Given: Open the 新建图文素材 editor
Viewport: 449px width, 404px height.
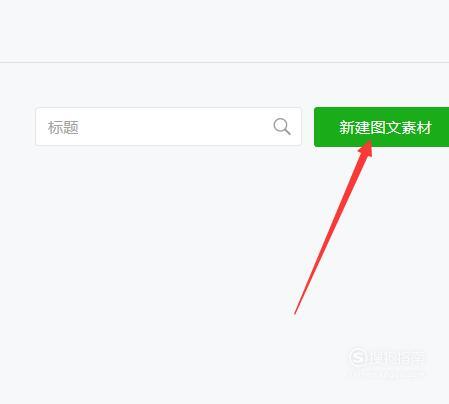Looking at the screenshot, I should (382, 127).
